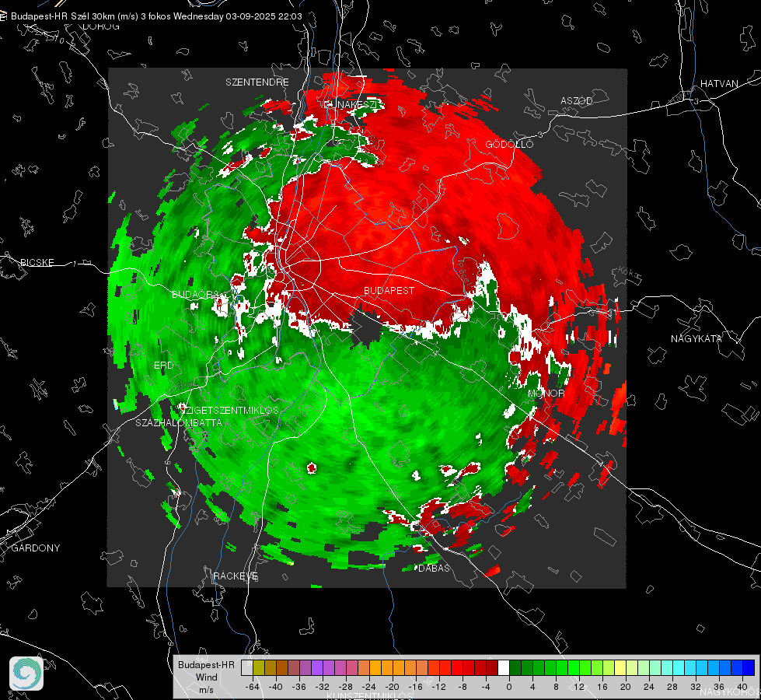The width and height of the screenshot is (761, 700).
Task: Click the 24 value on the scale
Action: tap(649, 687)
